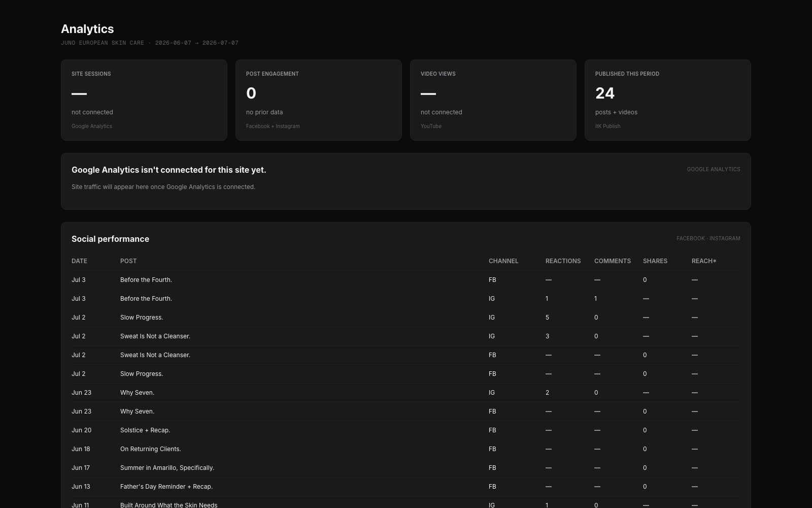Click comments value 1 for Before the Fourth IG
This screenshot has width=812, height=508.
[596, 299]
